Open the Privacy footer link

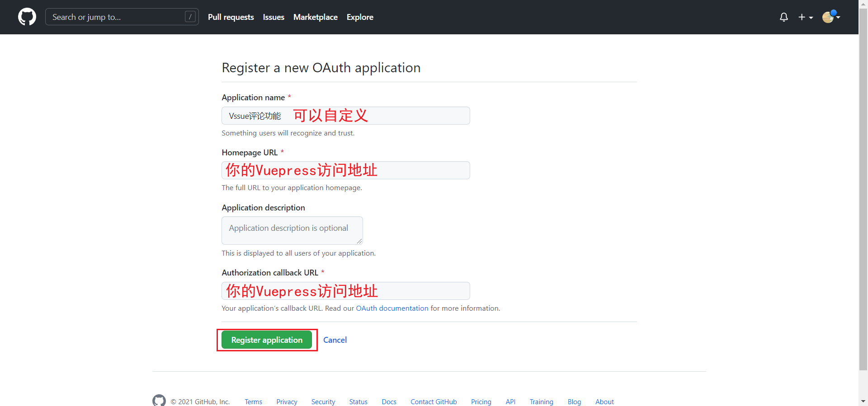pos(287,401)
